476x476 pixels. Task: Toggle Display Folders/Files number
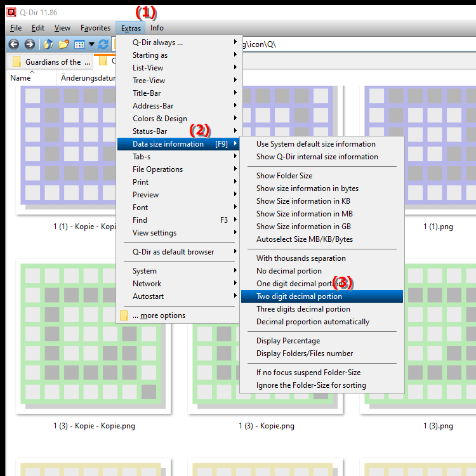322,354
